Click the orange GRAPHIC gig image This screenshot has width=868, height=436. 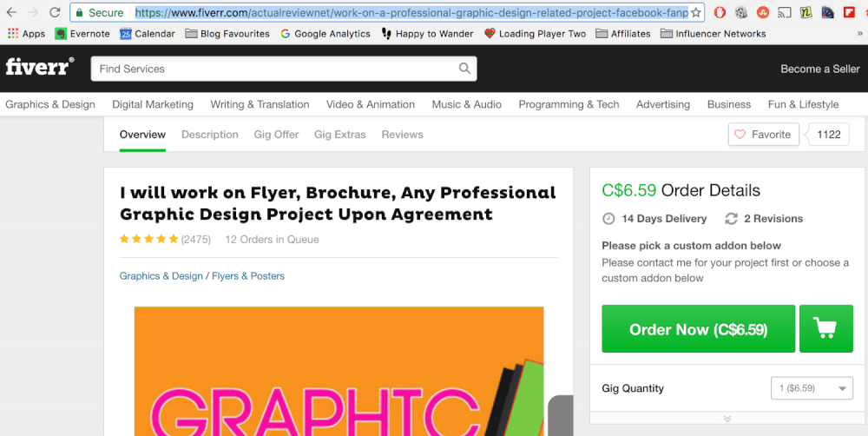click(x=339, y=371)
